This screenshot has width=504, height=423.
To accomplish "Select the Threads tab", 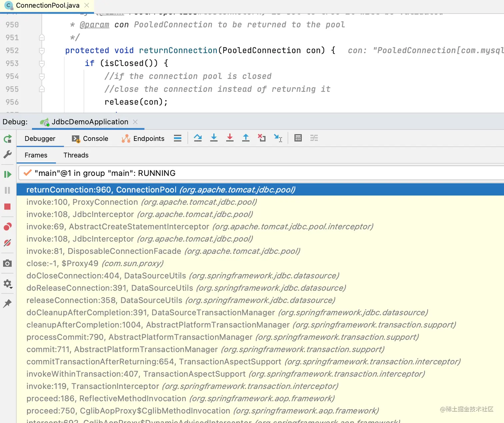I will [76, 155].
